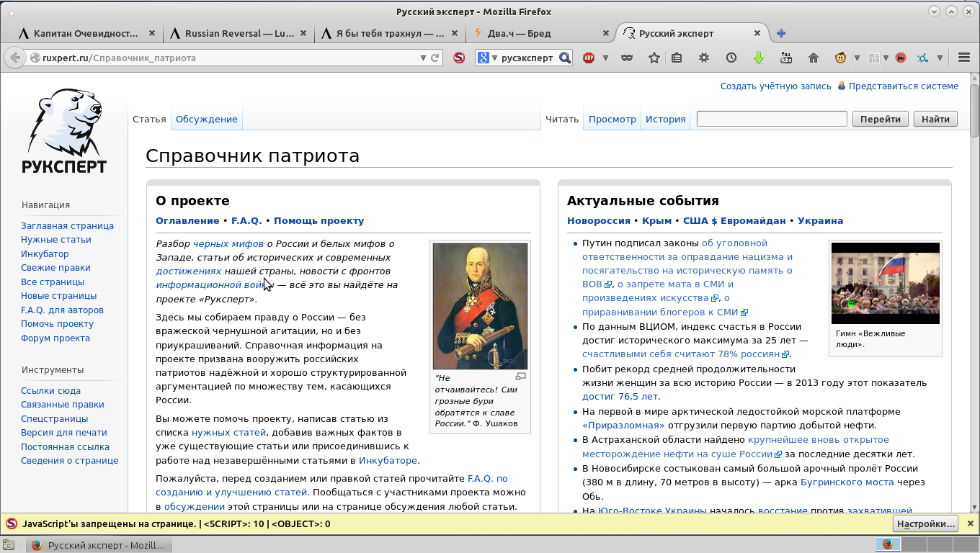Open the Adblock Plus icon
The height and width of the screenshot is (553, 980).
589,58
